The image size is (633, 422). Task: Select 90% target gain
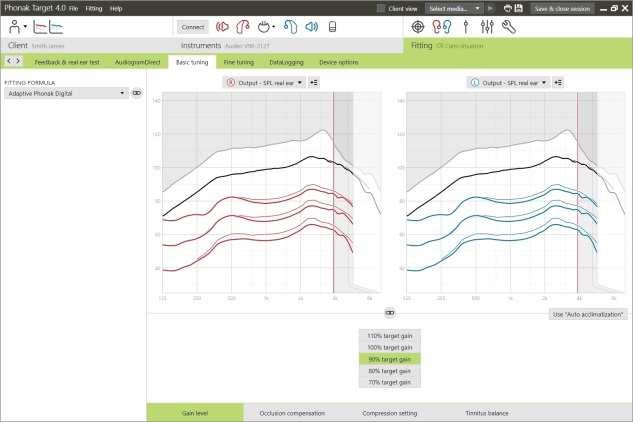pyautogui.click(x=390, y=359)
